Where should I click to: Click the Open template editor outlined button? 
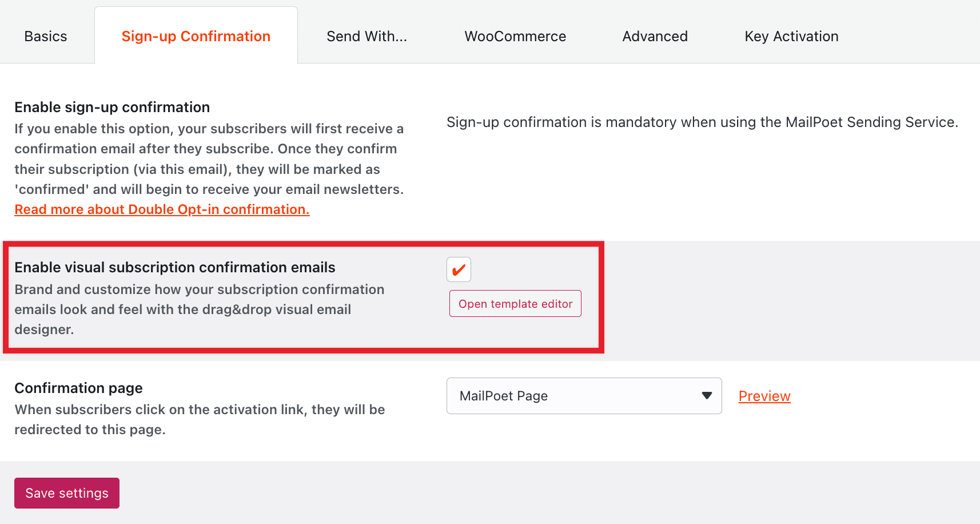[515, 303]
